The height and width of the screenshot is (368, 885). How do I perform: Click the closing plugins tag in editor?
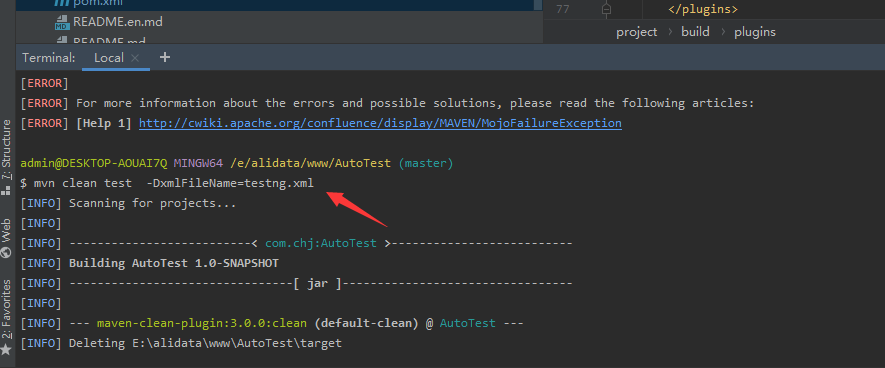tap(703, 10)
